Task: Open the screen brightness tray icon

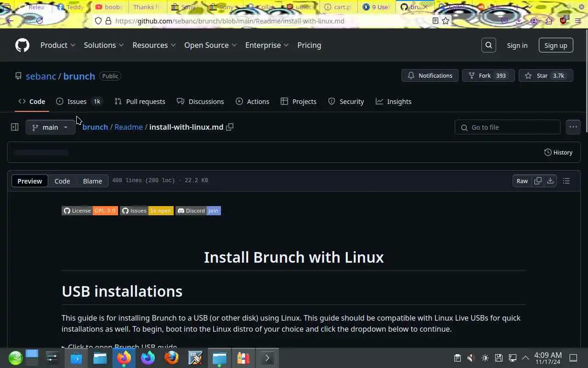Action: (x=485, y=358)
